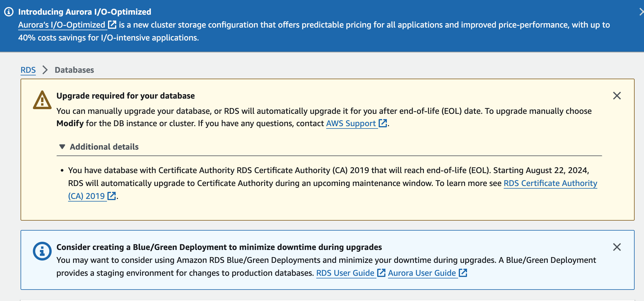The width and height of the screenshot is (644, 301).
Task: Close the Blue/Green Deployment notice
Action: click(x=617, y=247)
